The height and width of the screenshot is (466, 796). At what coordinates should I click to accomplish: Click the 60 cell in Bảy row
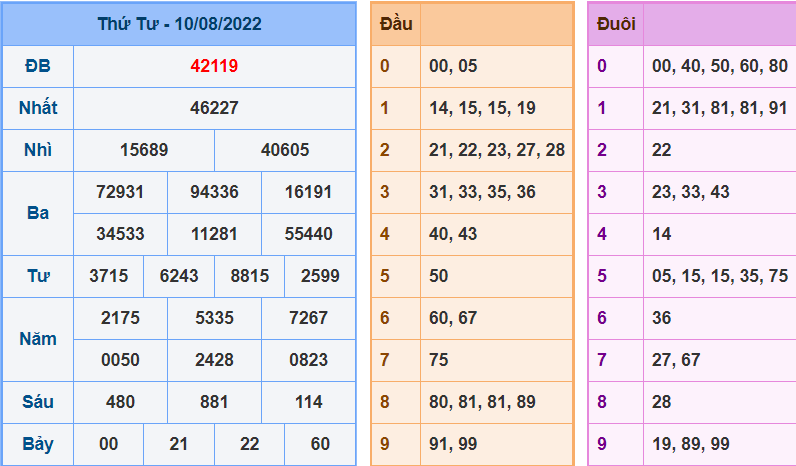tap(320, 444)
